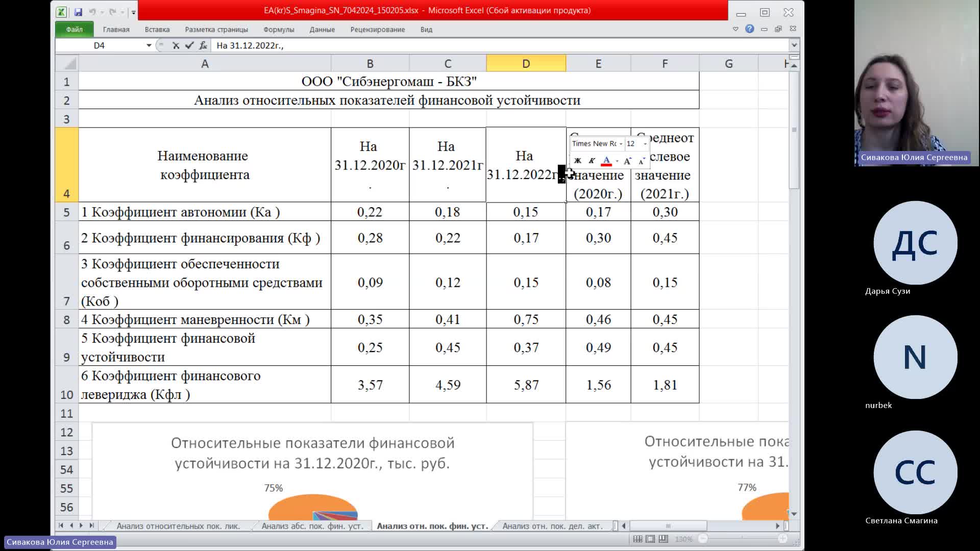Click the Name Box showing D4
The image size is (980, 551).
coord(100,45)
